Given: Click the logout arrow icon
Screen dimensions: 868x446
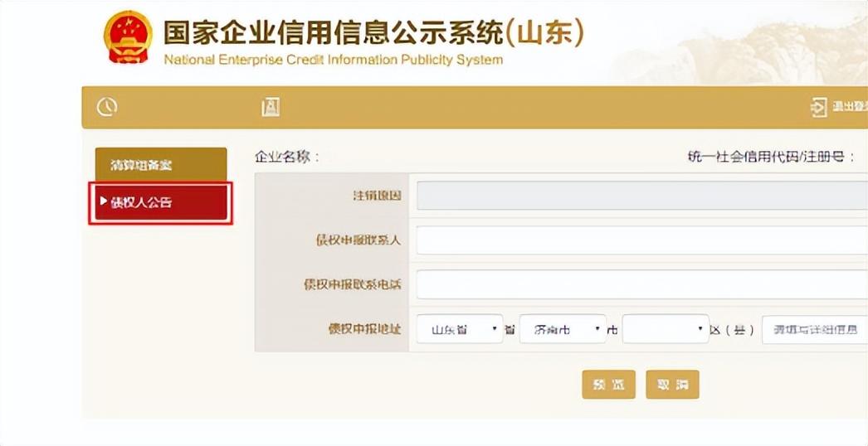Looking at the screenshot, I should tap(819, 108).
